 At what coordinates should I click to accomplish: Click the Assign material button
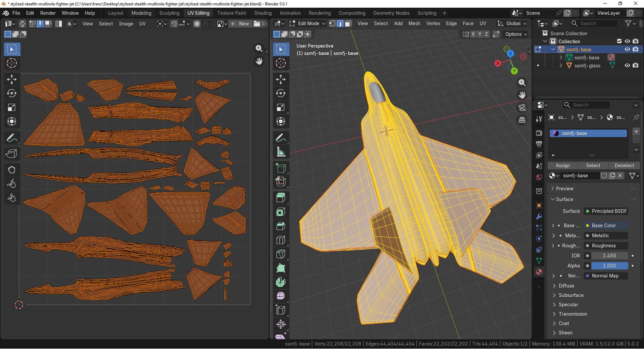click(x=562, y=166)
